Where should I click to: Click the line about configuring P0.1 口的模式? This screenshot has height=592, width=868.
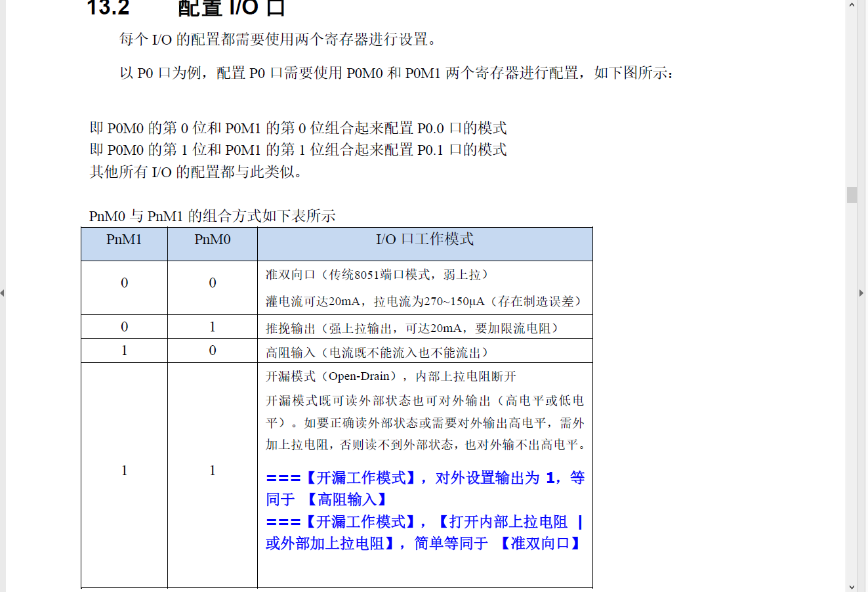click(x=299, y=150)
